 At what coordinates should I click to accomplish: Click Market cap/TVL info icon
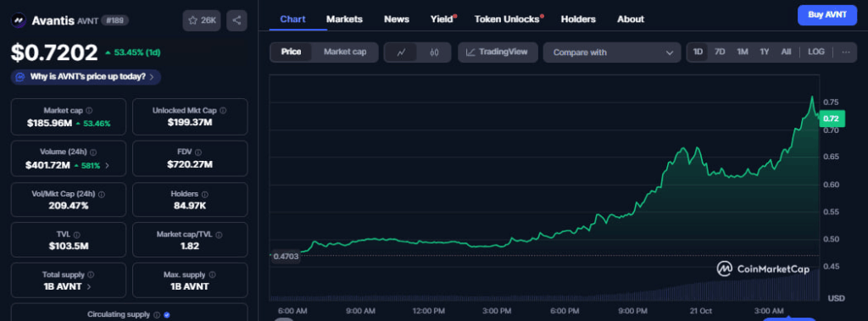click(220, 235)
